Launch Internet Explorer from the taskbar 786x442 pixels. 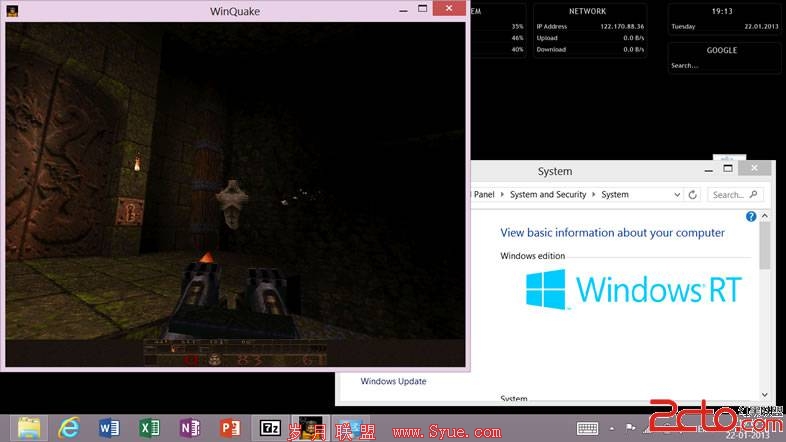[x=69, y=428]
